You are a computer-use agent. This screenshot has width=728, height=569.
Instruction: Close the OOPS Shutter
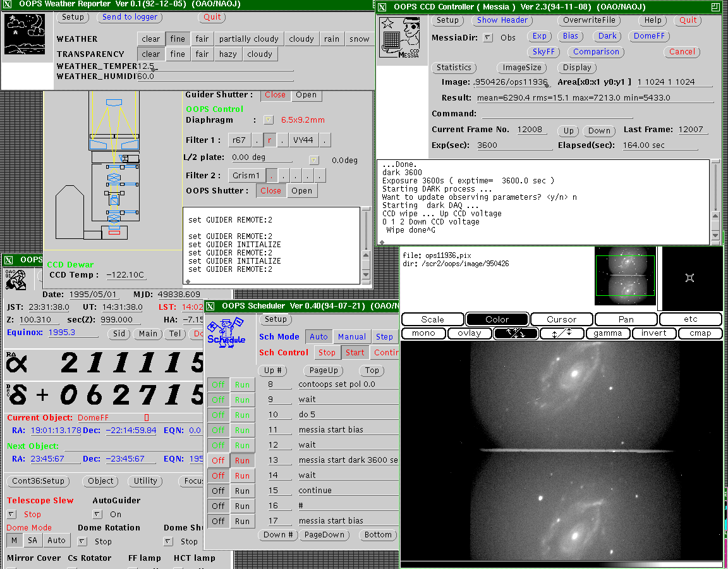(270, 190)
